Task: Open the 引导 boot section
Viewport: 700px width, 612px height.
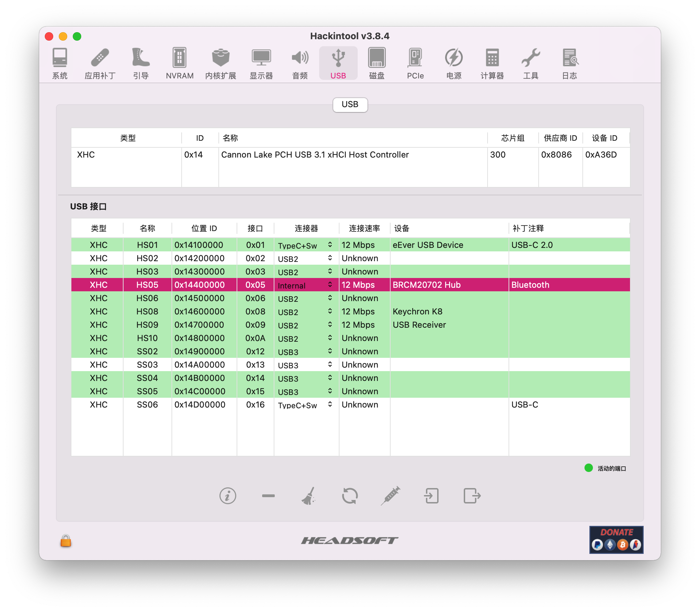Action: (x=141, y=63)
